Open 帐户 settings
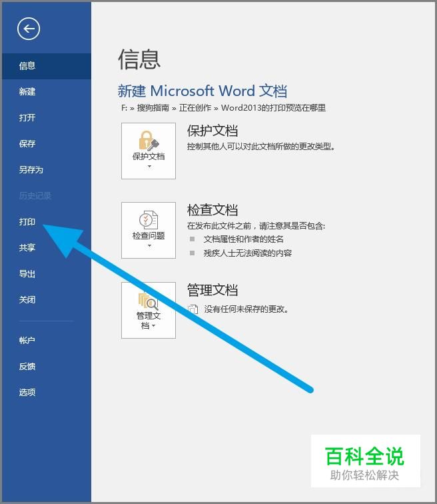Viewport: 437px width, 504px height. point(47,340)
